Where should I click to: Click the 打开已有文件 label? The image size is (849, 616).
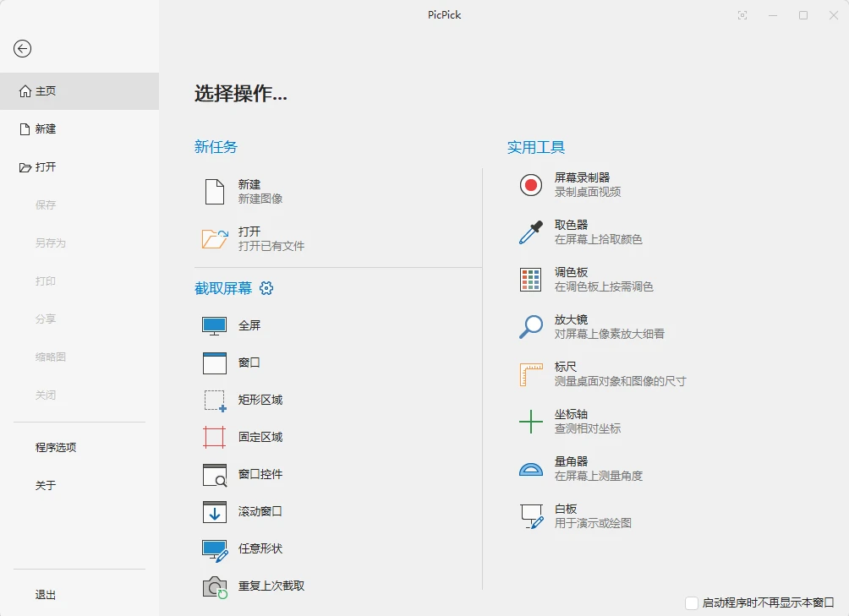pos(271,246)
